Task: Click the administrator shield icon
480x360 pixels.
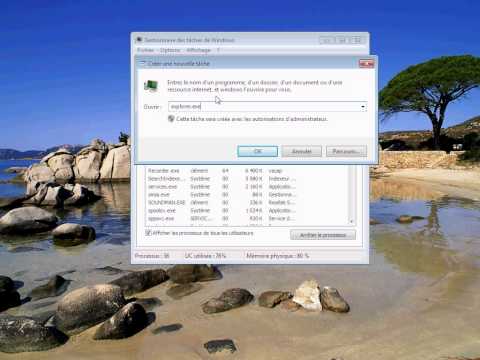Action: (171, 119)
